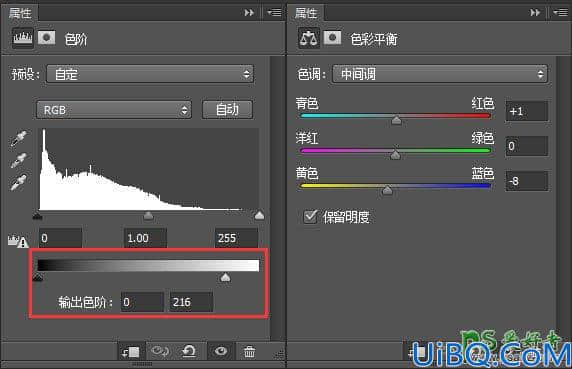This screenshot has width=572, height=369.
Task: Toggle Levels layer visibility eye icon
Action: [x=221, y=351]
